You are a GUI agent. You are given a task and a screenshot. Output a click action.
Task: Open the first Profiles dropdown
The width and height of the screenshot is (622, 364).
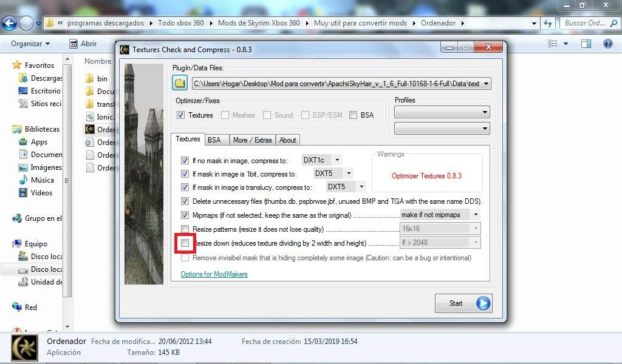tap(442, 112)
